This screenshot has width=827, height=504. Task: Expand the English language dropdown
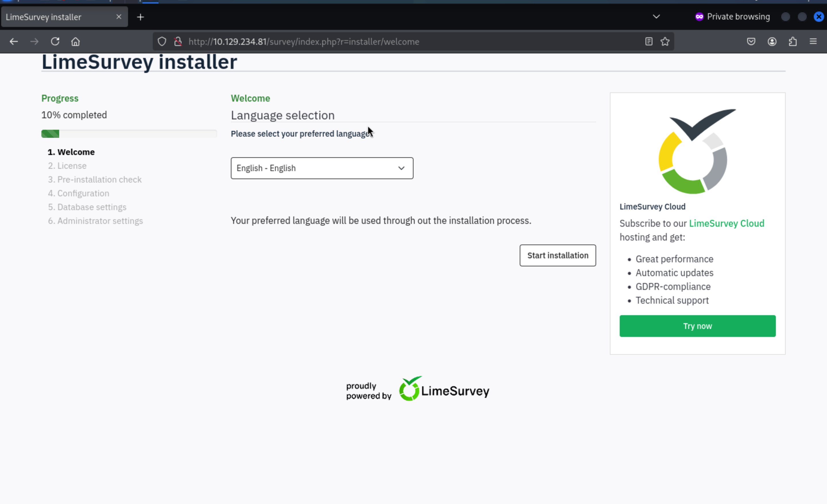[322, 168]
